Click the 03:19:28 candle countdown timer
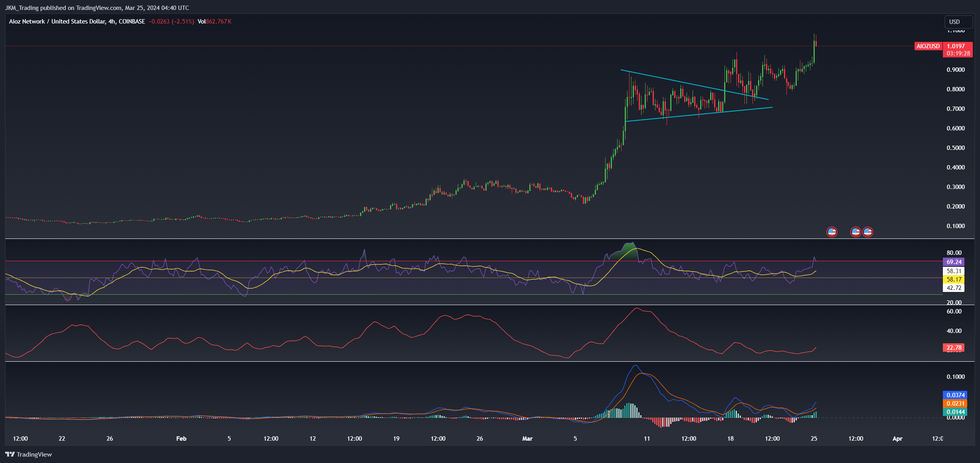The height and width of the screenshot is (463, 980). (958, 53)
